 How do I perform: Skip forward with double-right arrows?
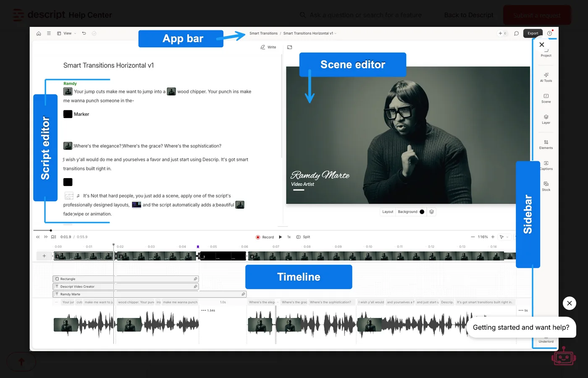(x=46, y=237)
